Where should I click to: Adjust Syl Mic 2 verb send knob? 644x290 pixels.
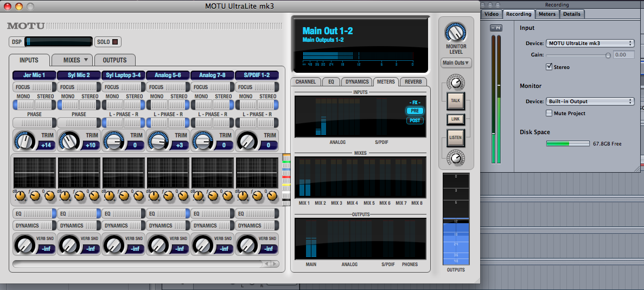coord(68,244)
